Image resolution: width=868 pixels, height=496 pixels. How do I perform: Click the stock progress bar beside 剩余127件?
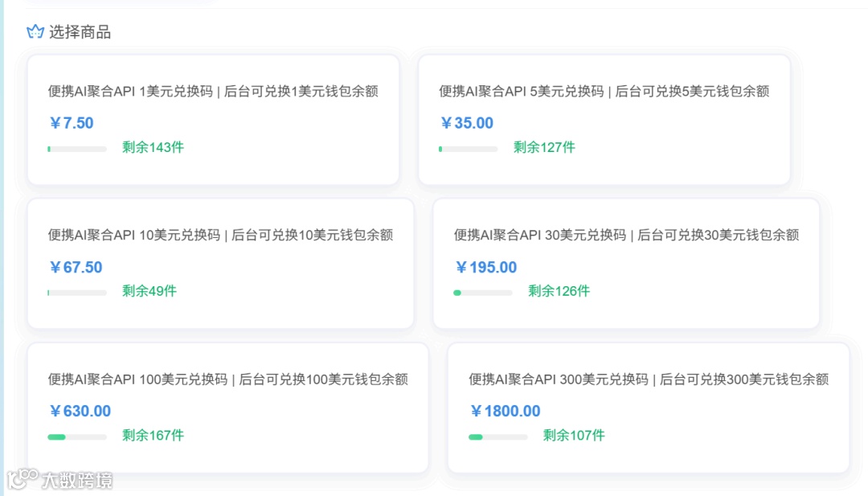(x=469, y=149)
